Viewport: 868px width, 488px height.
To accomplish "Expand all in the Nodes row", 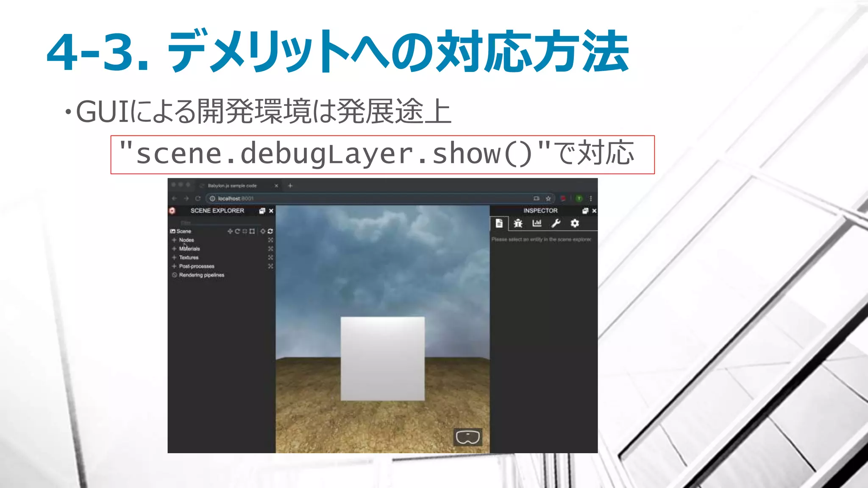I will 270,240.
